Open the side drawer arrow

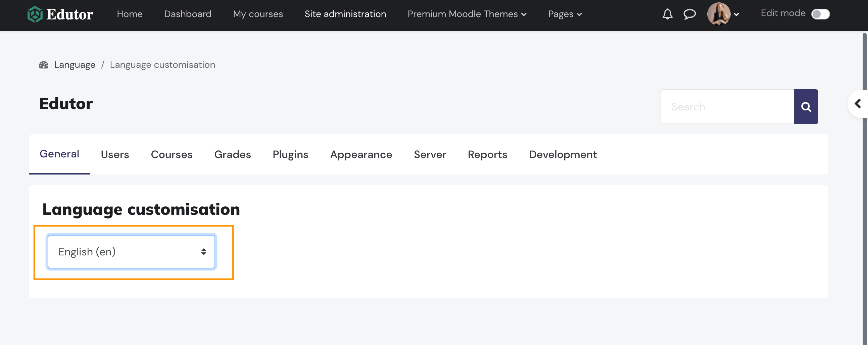point(858,104)
